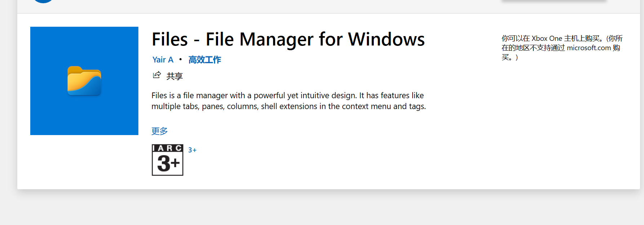Image resolution: width=644 pixels, height=225 pixels.
Task: Click the IARC 3+ age rating badge
Action: pyautogui.click(x=167, y=160)
